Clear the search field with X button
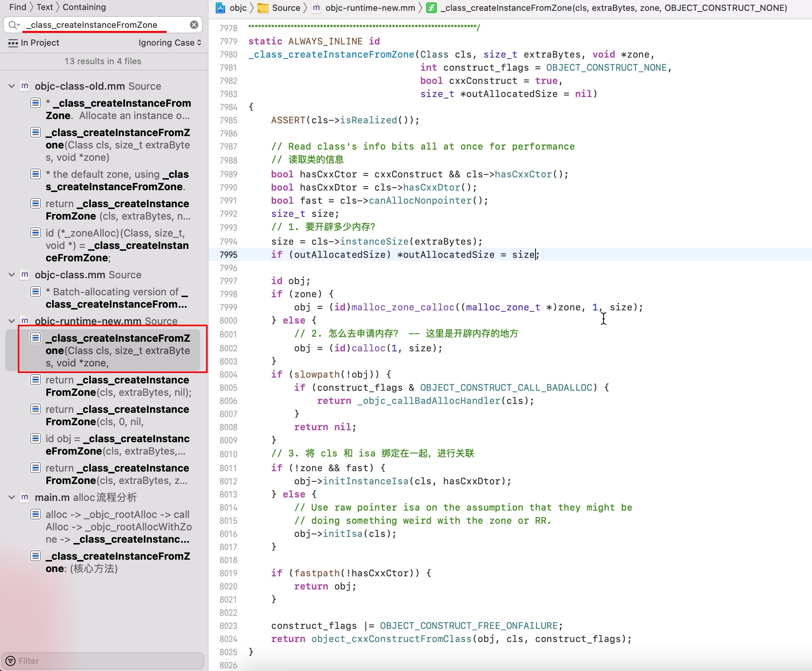Screen dimensions: 812x671 coord(194,25)
